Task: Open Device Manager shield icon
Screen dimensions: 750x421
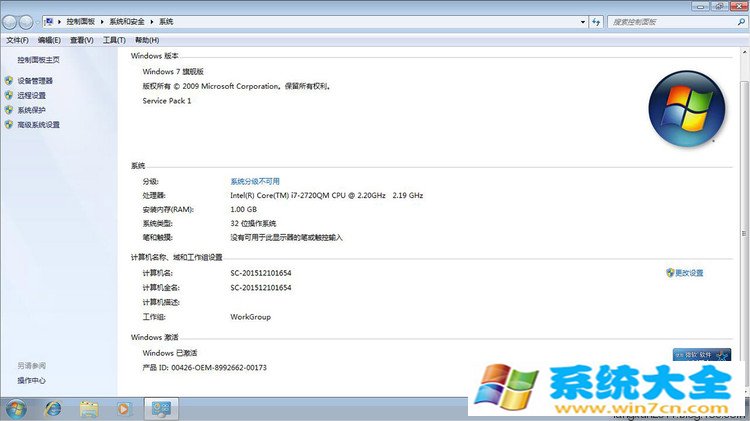Action: (x=9, y=80)
